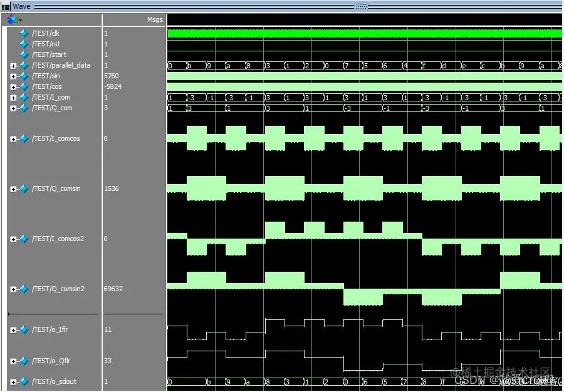
Task: Select the /TEST/sin signal name
Action: pyautogui.click(x=46, y=76)
